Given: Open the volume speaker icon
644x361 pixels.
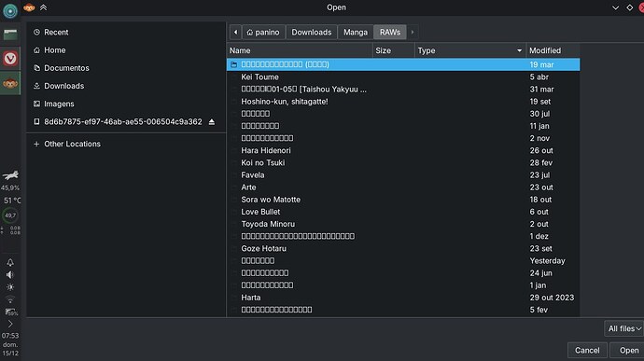Looking at the screenshot, I should 10,275.
